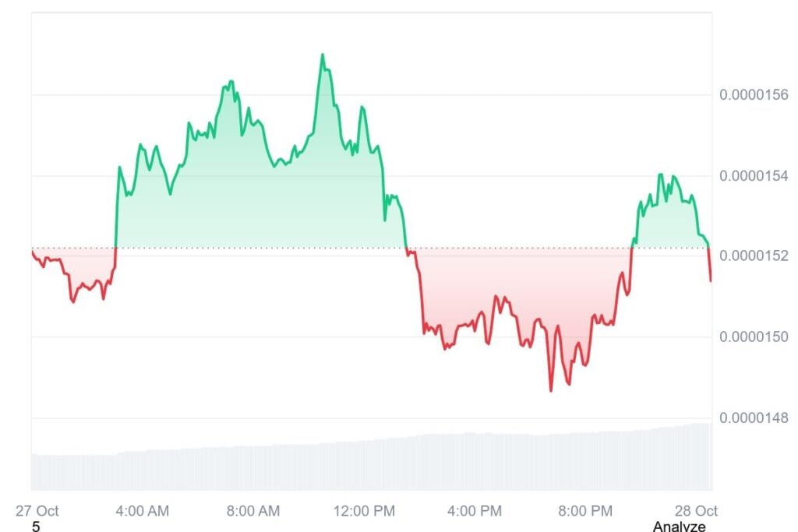The width and height of the screenshot is (798, 532).
Task: Click the Analyze label at bottom right
Action: [679, 527]
